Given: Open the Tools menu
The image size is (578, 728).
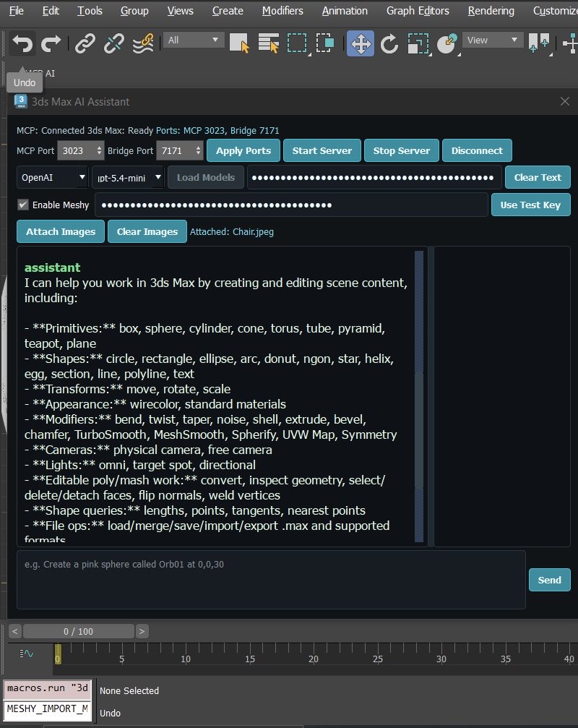Looking at the screenshot, I should 90,11.
